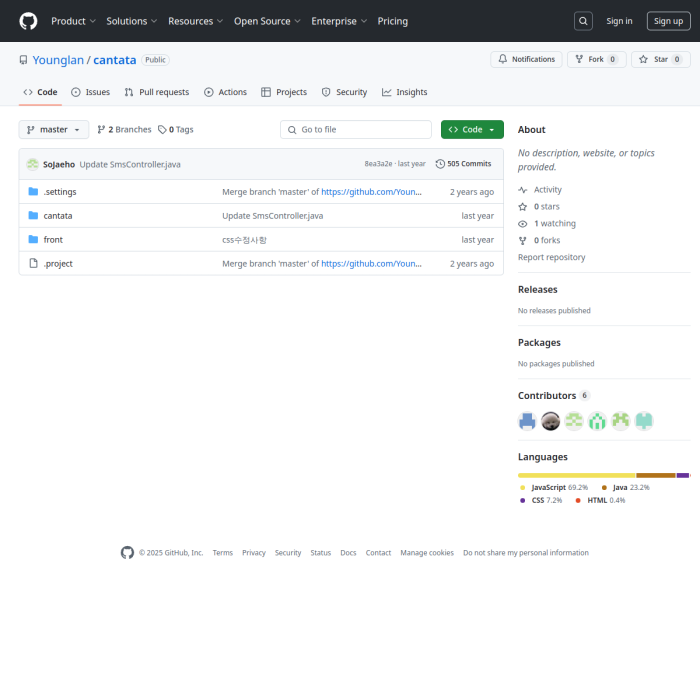Open Docs footer link

coord(348,553)
